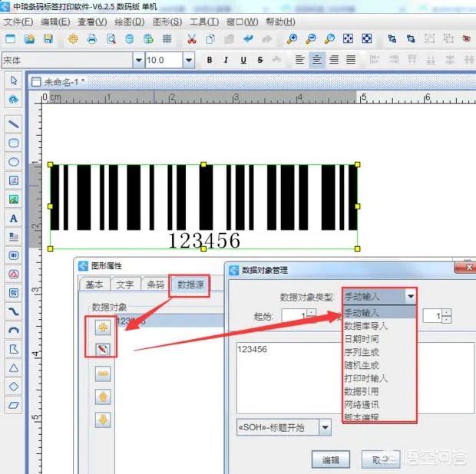The height and width of the screenshot is (474, 476).
Task: Select the Barcode drawing tool
Action: [x=14, y=255]
